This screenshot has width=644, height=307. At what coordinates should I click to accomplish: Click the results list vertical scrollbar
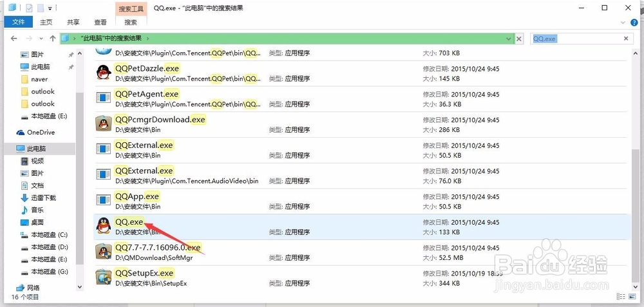636,216
